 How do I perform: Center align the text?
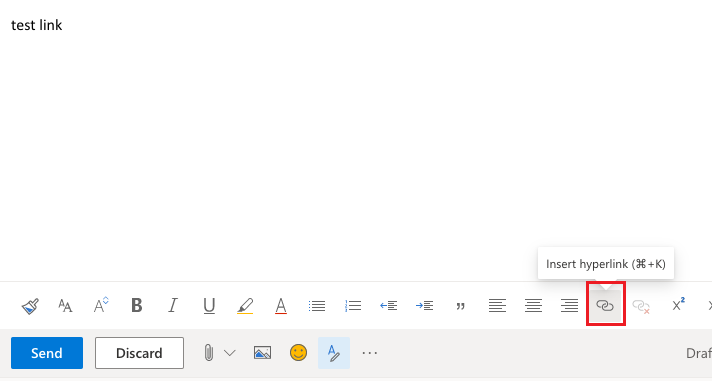tap(533, 306)
